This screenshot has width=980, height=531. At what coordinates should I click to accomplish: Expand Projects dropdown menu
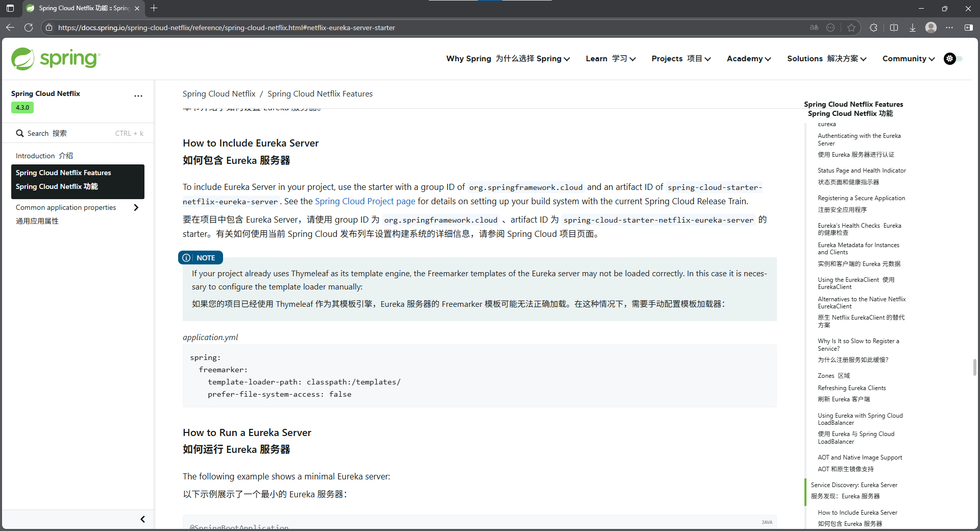(681, 59)
